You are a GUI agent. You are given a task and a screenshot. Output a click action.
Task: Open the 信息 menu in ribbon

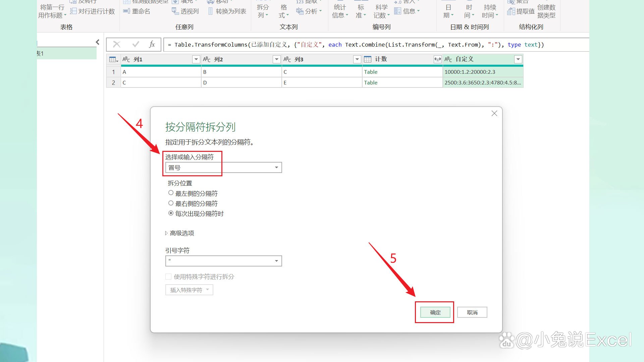(407, 11)
